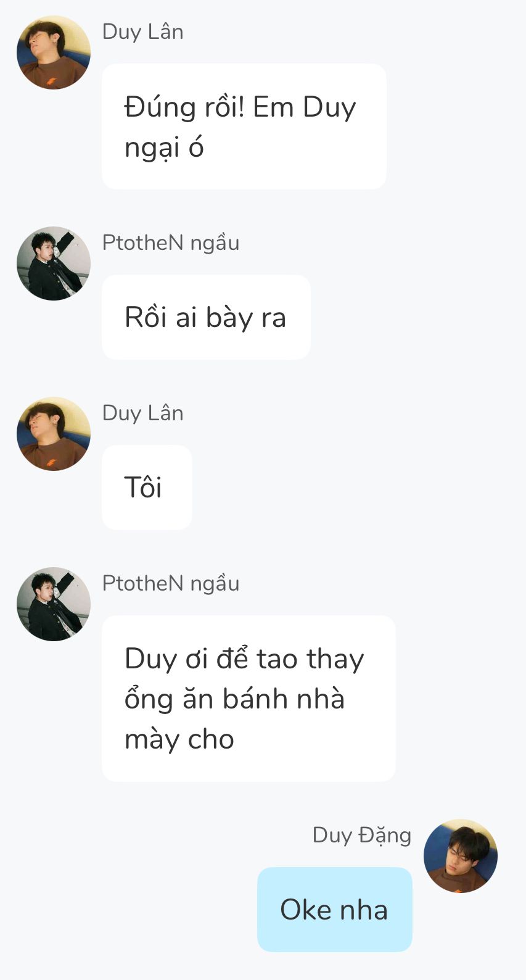Click 'PtotheN ngầu' name above the last long message
Screen dimensions: 526x980
tap(171, 583)
